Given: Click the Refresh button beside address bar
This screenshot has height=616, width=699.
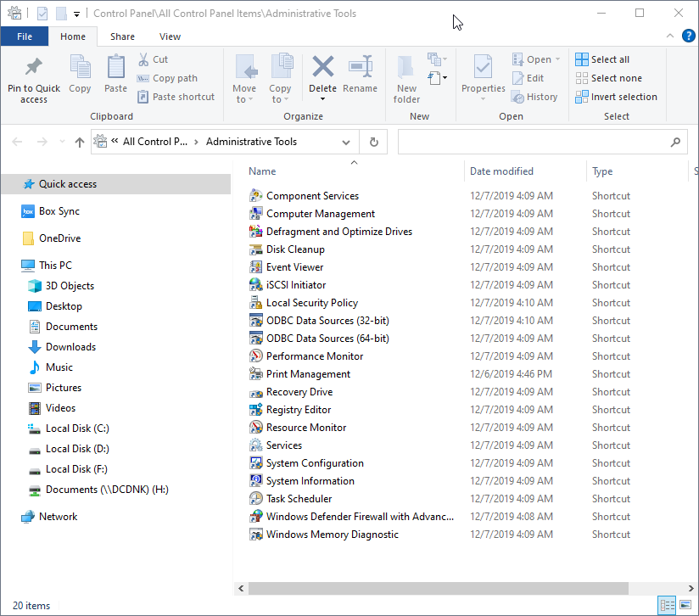Looking at the screenshot, I should pyautogui.click(x=374, y=142).
